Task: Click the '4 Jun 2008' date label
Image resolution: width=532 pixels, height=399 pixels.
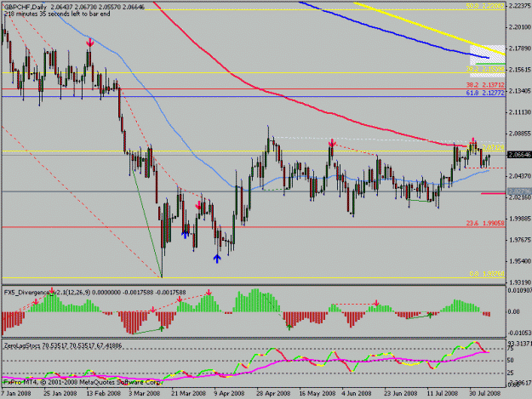Action: coord(357,394)
